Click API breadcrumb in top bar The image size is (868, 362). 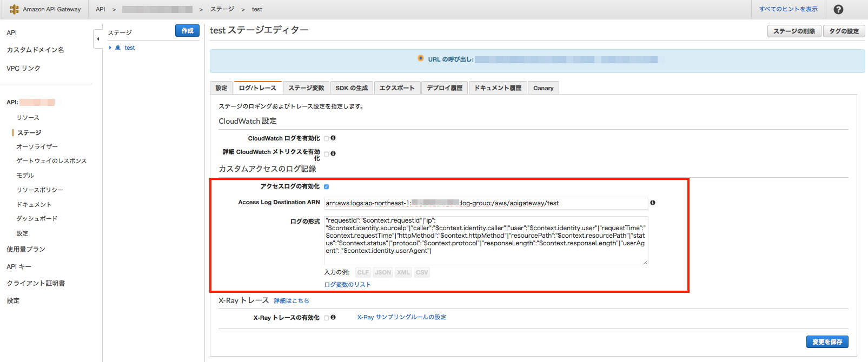coord(101,9)
